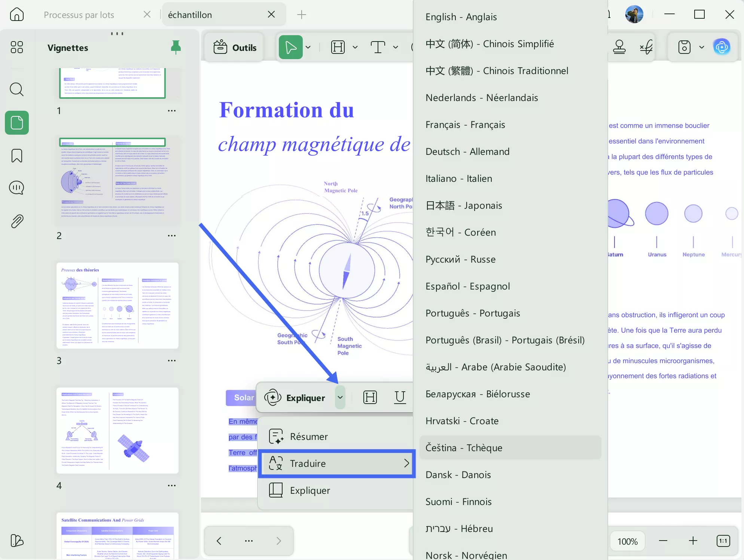
Task: Click the stamp tool icon
Action: click(x=619, y=47)
